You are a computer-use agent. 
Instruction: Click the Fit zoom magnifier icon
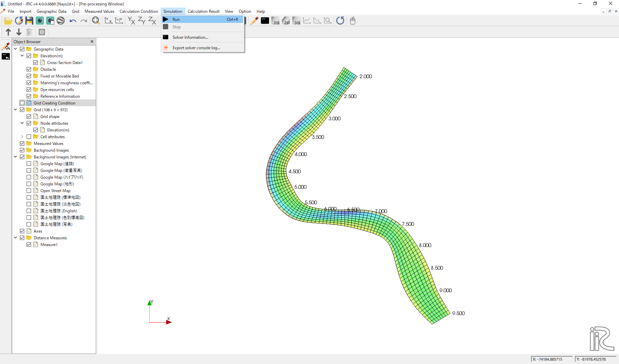pos(96,21)
